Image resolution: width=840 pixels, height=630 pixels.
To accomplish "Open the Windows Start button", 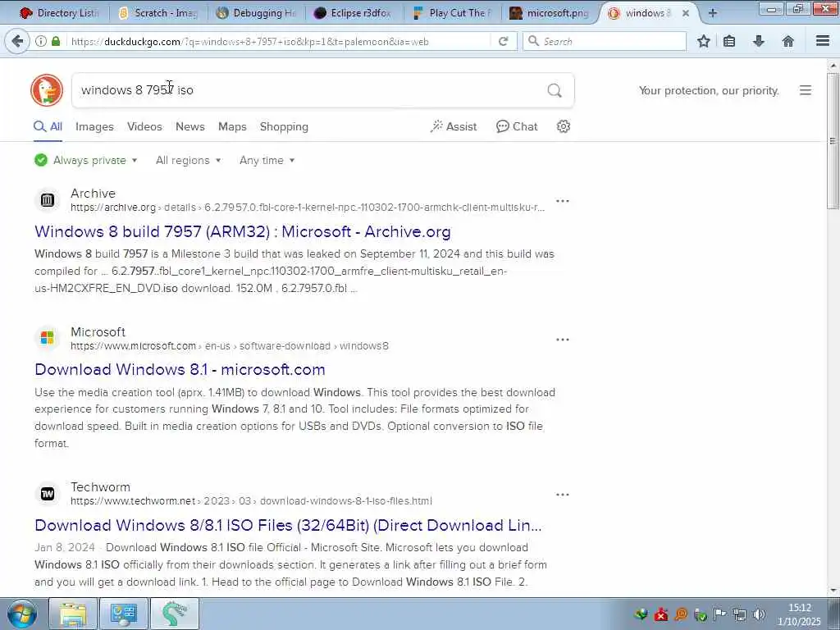I will coord(22,614).
